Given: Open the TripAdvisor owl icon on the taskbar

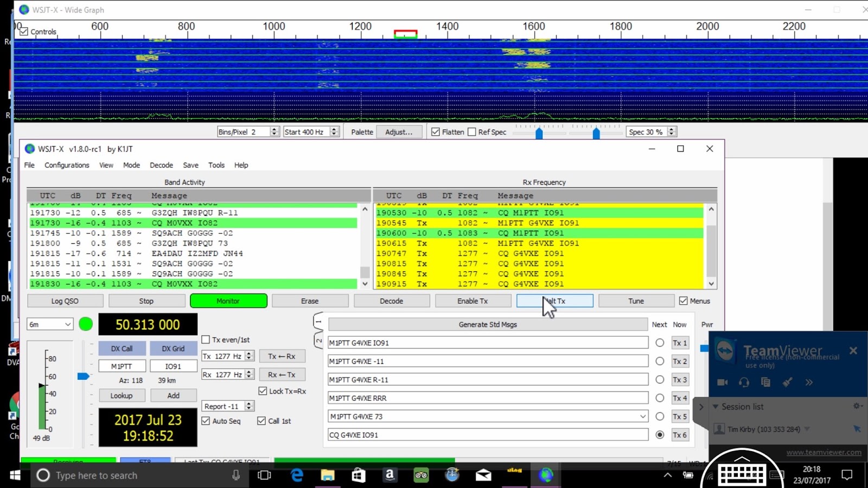Looking at the screenshot, I should [x=421, y=476].
